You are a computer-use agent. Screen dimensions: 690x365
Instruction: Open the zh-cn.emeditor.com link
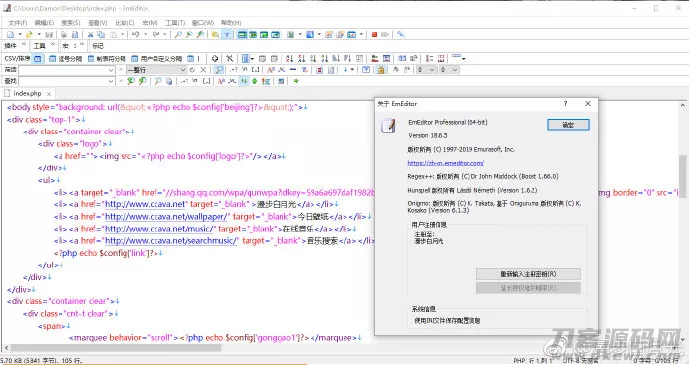[x=445, y=163]
